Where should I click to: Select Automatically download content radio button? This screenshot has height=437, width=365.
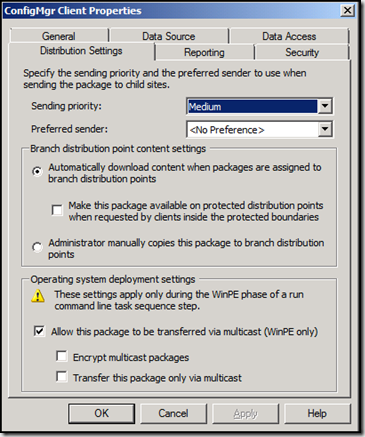[37, 171]
